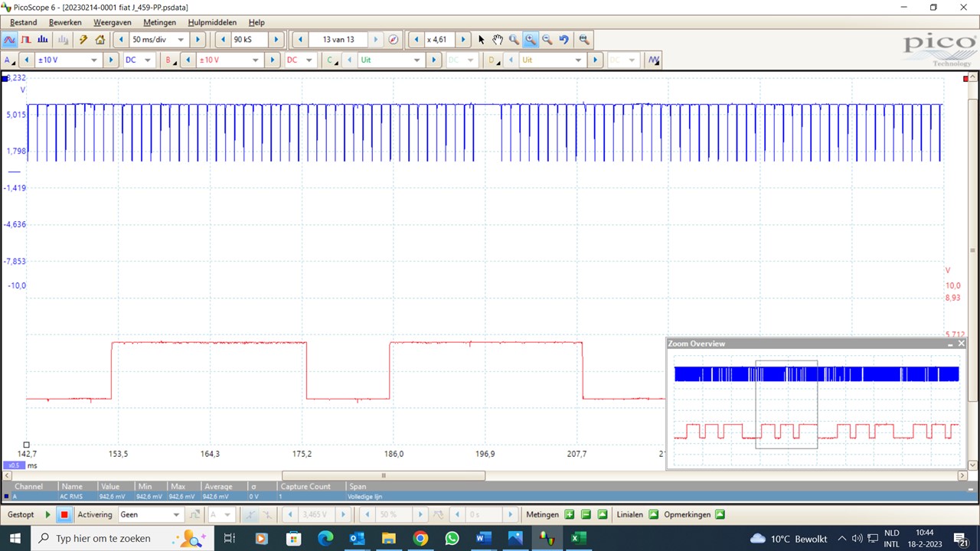Open the Bestand menu
Screen dimensions: 980x551
(23, 23)
